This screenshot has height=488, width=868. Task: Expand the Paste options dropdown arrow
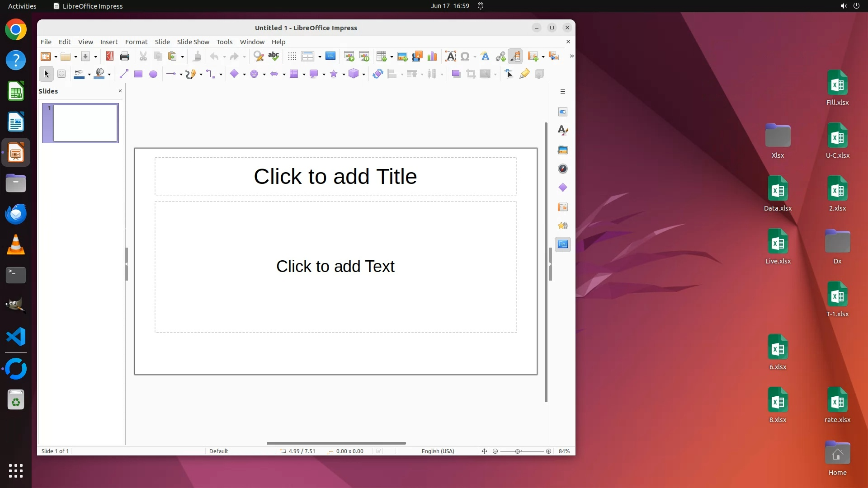(183, 57)
